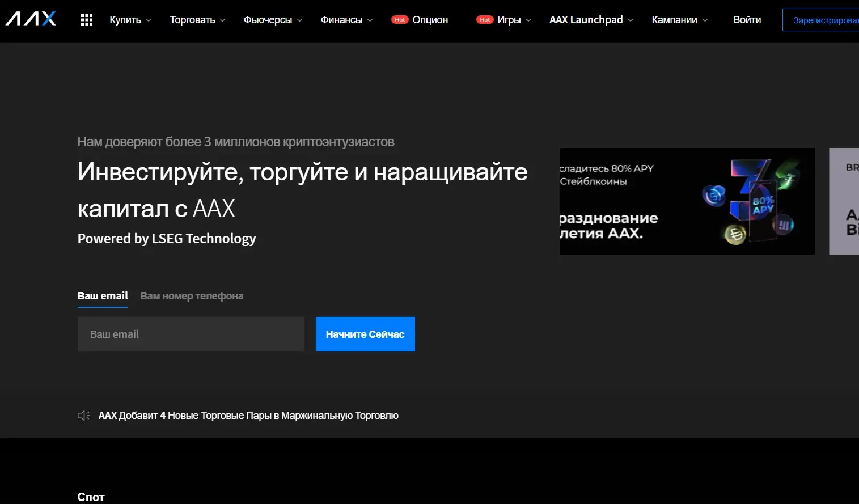The width and height of the screenshot is (859, 504).
Task: Click the announcement speaker icon
Action: click(83, 416)
